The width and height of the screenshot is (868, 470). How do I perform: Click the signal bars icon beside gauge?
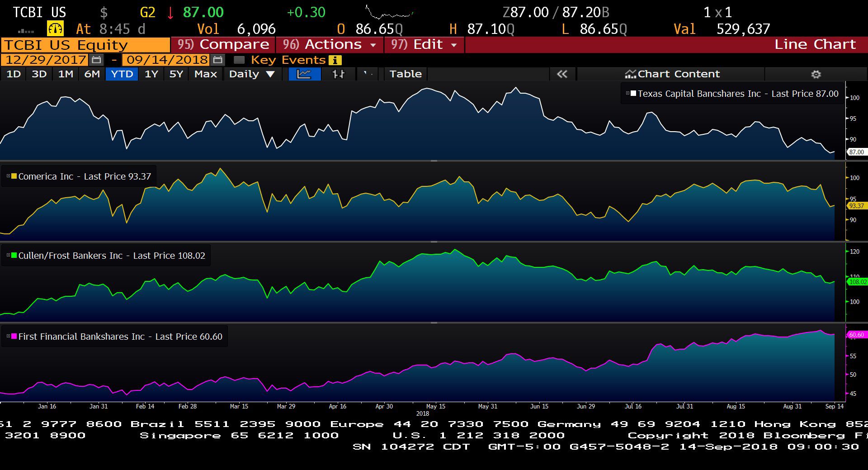tap(26, 31)
